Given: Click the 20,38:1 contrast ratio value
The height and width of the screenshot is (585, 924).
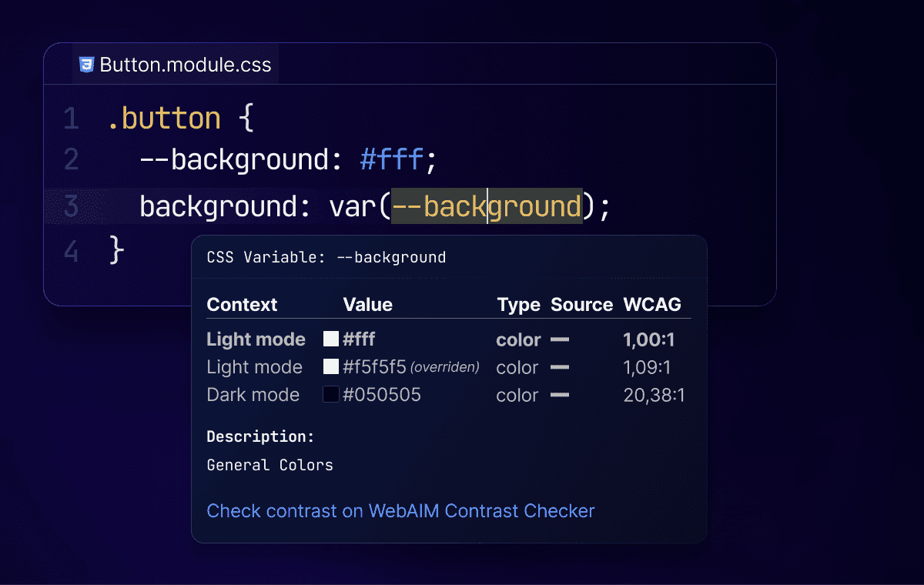Looking at the screenshot, I should click(654, 395).
